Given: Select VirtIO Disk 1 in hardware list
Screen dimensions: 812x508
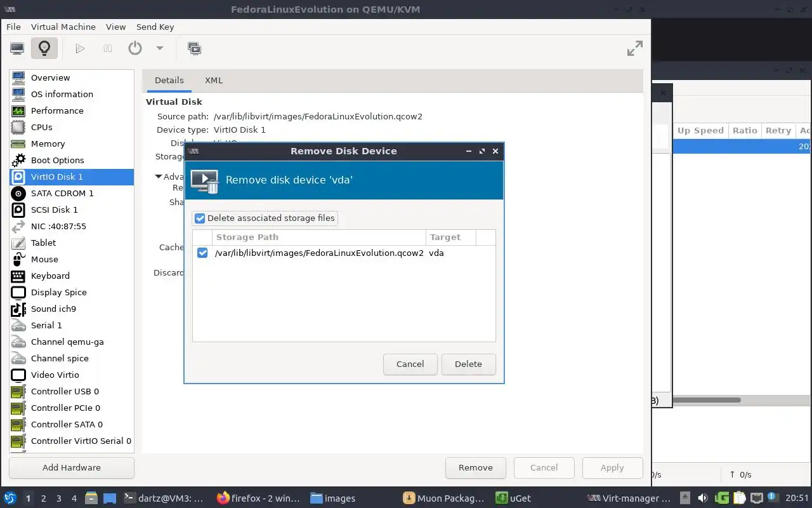Looking at the screenshot, I should tap(72, 177).
